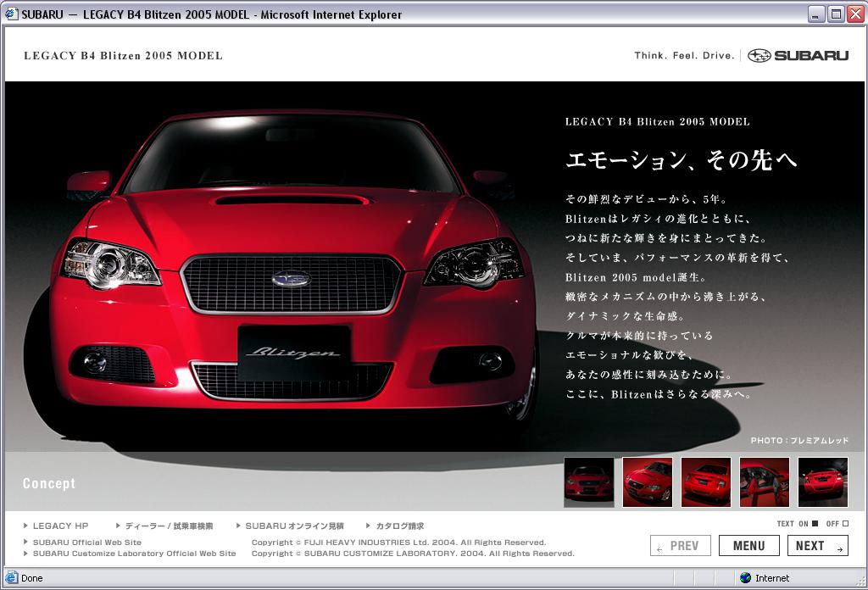
Task: Click the LEGACY B4 Blitzen 2005 MODEL page header
Action: tap(124, 56)
